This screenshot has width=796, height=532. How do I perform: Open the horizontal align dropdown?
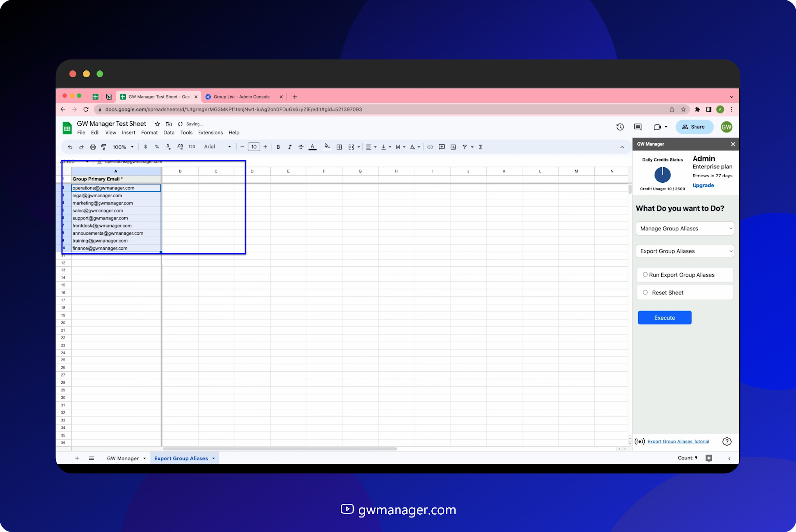click(371, 147)
